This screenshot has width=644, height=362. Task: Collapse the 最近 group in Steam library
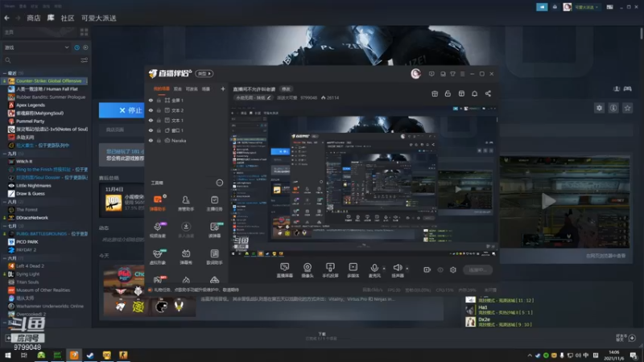tap(4, 73)
